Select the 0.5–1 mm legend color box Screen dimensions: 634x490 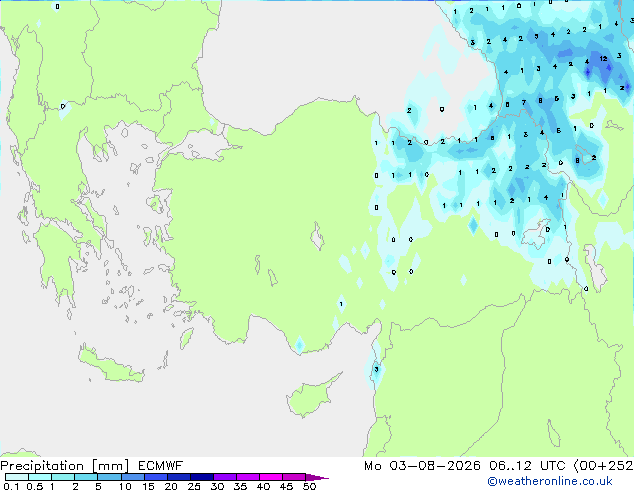tap(40, 477)
